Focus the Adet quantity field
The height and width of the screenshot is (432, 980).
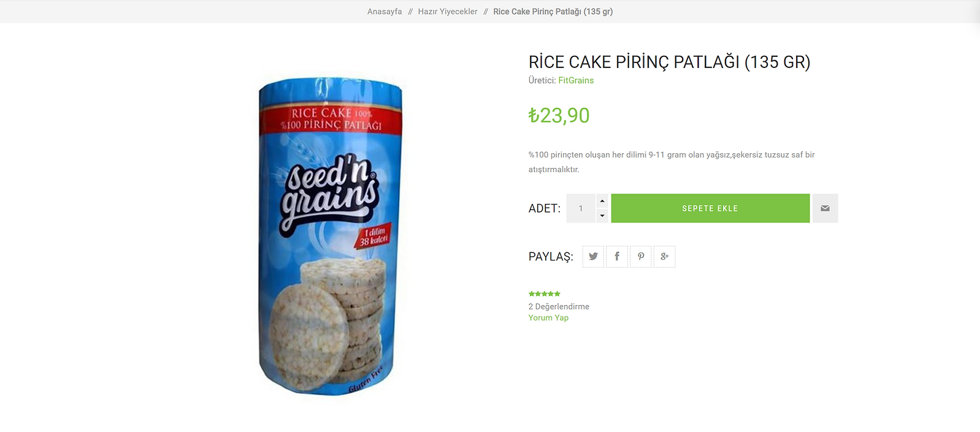tap(581, 208)
